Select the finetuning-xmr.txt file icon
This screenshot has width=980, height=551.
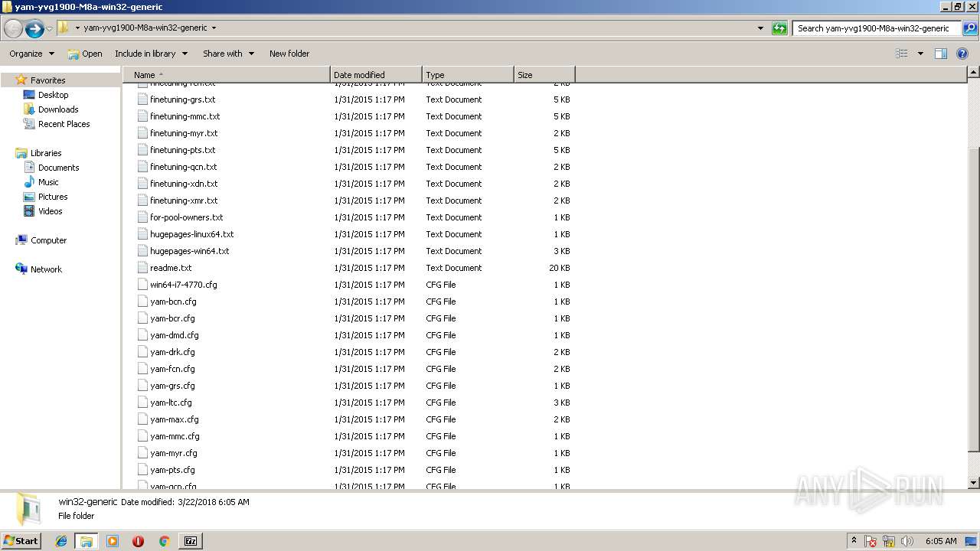point(142,201)
